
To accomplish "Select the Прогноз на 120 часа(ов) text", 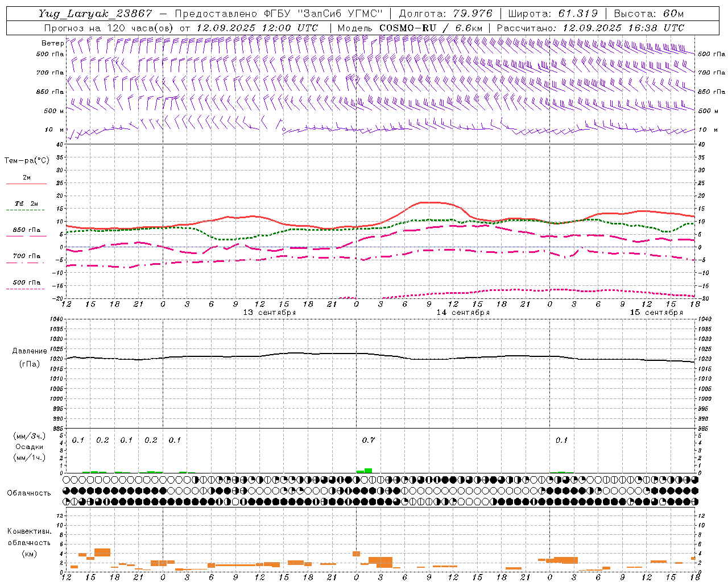I will pos(109,28).
